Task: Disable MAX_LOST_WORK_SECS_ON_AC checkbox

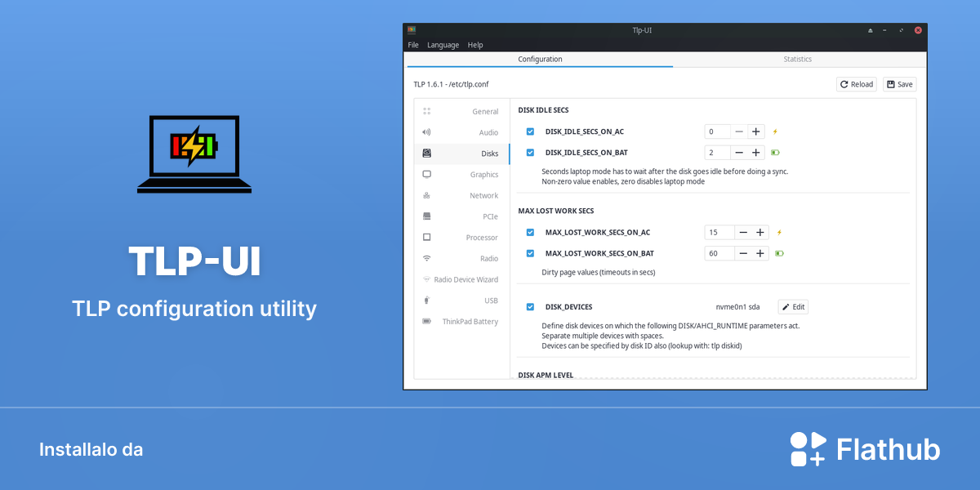Action: coord(530,232)
